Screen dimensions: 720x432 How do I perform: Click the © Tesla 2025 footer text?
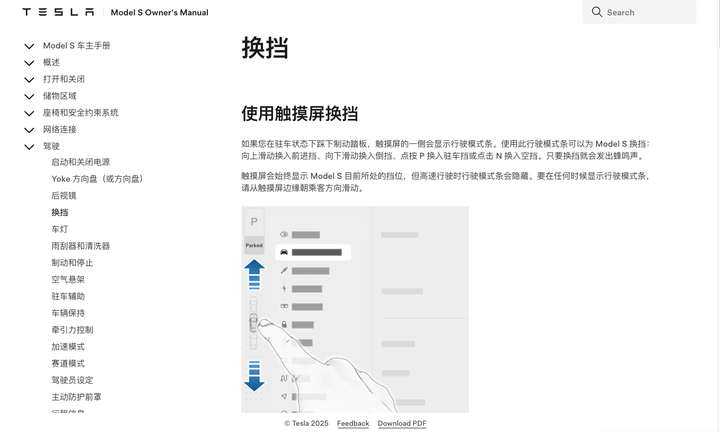[x=306, y=423]
